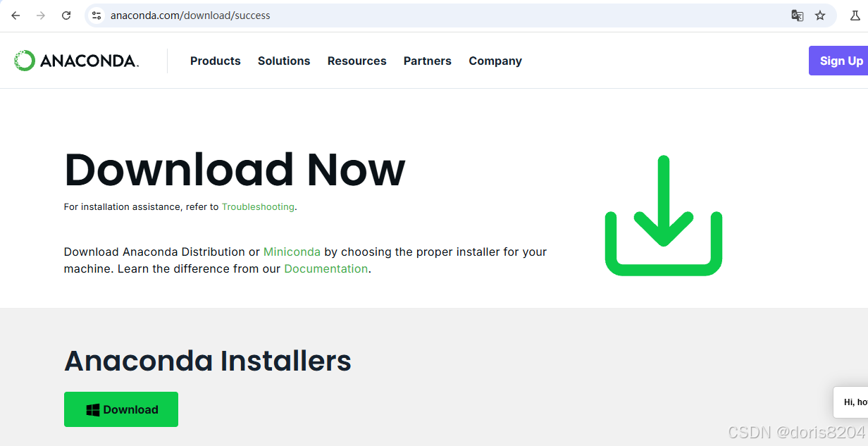
Task: Open the chat widget saying Hi
Action: [x=851, y=402]
